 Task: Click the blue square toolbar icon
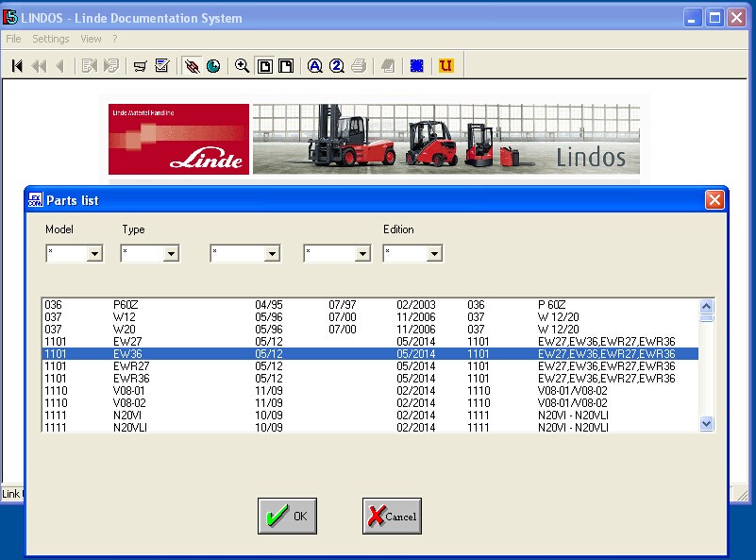(416, 65)
